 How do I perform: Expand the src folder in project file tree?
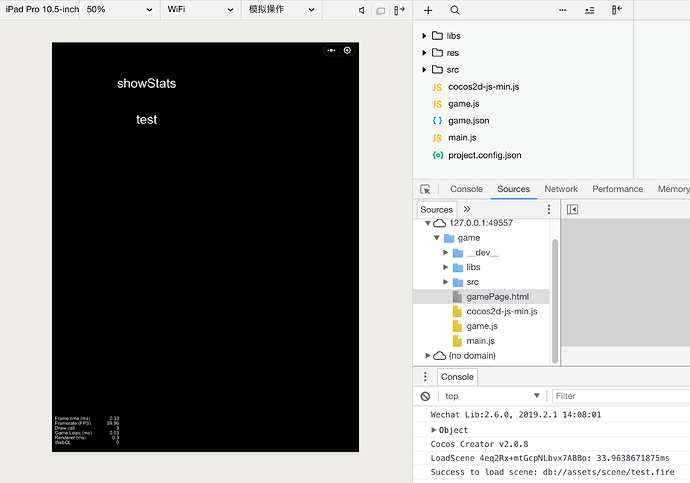pos(424,70)
